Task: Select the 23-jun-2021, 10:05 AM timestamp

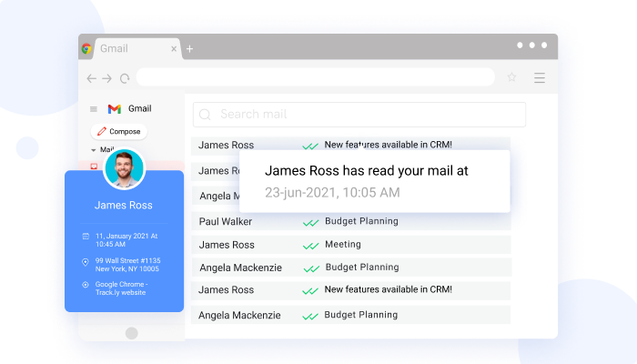Action: (332, 193)
